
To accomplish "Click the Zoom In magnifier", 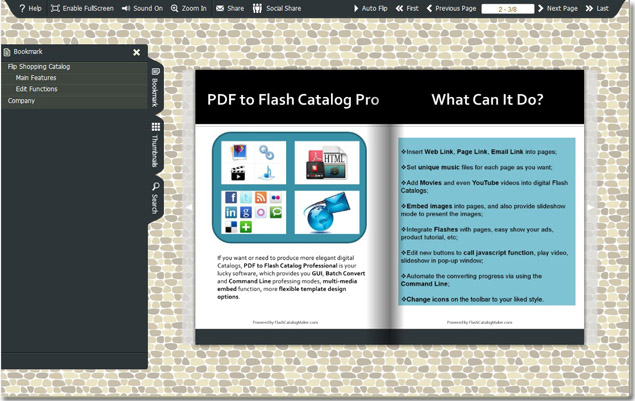I will point(189,8).
